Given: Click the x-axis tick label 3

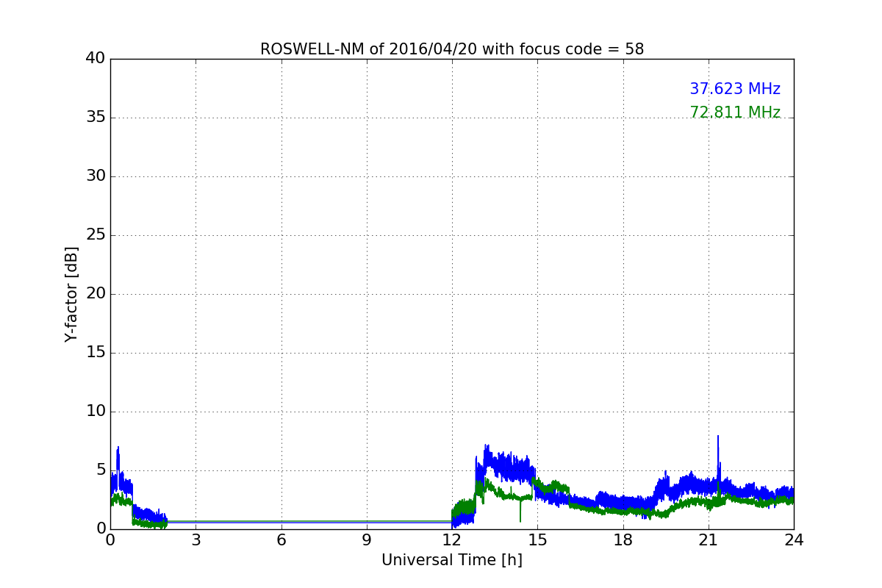Looking at the screenshot, I should (x=196, y=540).
